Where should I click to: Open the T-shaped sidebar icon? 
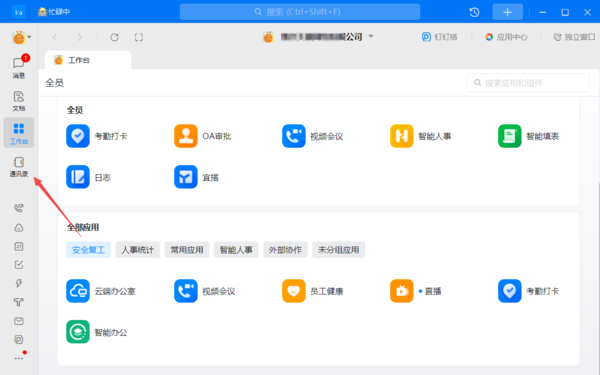click(x=19, y=302)
